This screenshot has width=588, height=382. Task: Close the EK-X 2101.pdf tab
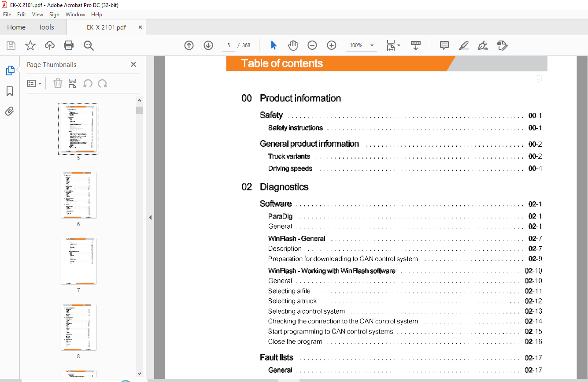(140, 27)
